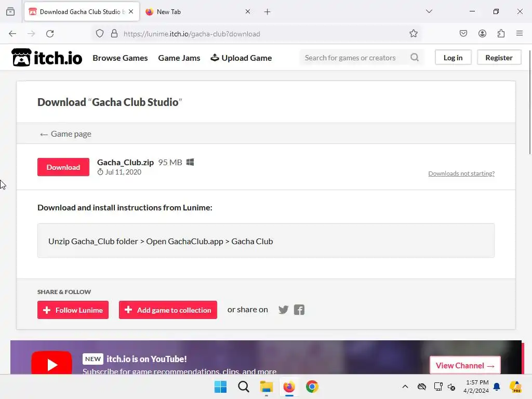
Task: Select the Download Gacha Club Studio tab
Action: 82,12
